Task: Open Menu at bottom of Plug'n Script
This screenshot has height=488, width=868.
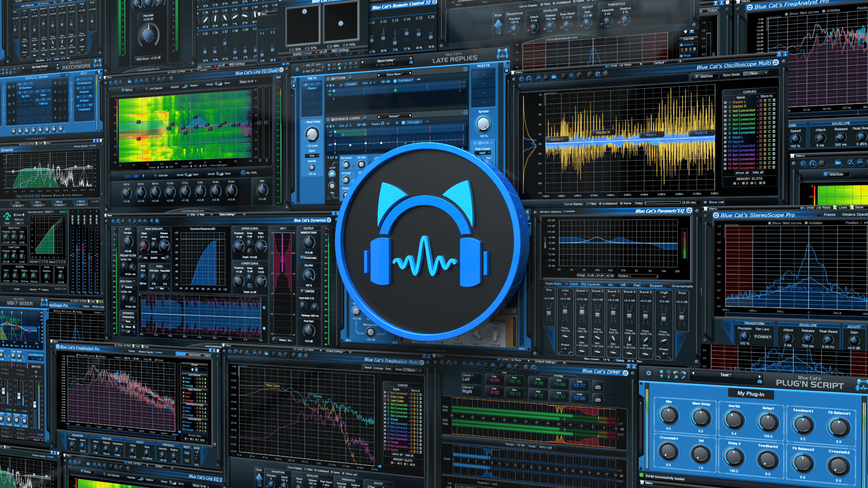Action: tap(646, 483)
